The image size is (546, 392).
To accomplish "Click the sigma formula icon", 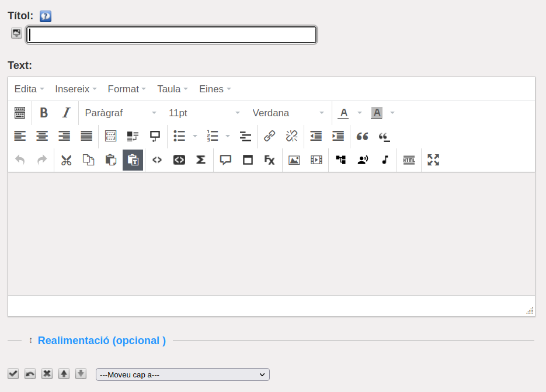I will [201, 160].
